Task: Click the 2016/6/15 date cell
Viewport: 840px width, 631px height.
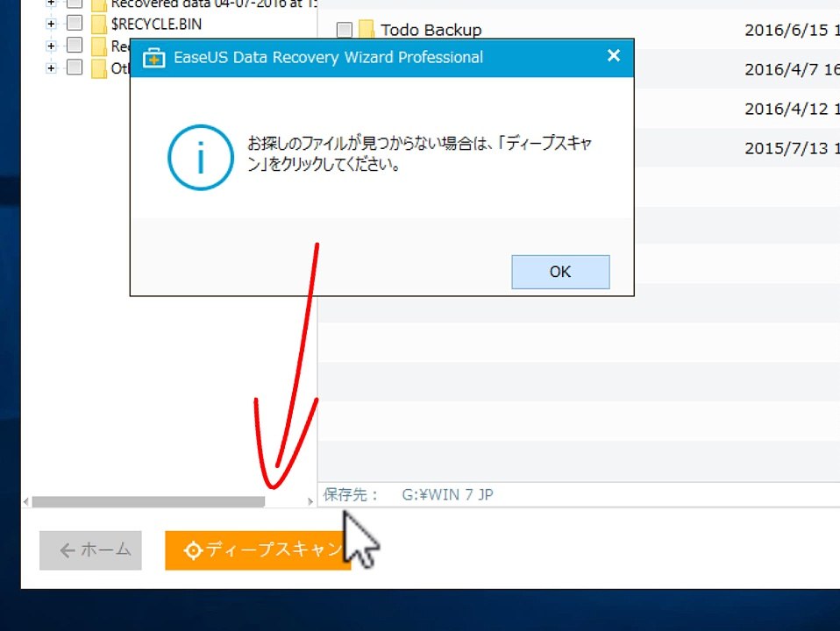Action: tap(792, 30)
